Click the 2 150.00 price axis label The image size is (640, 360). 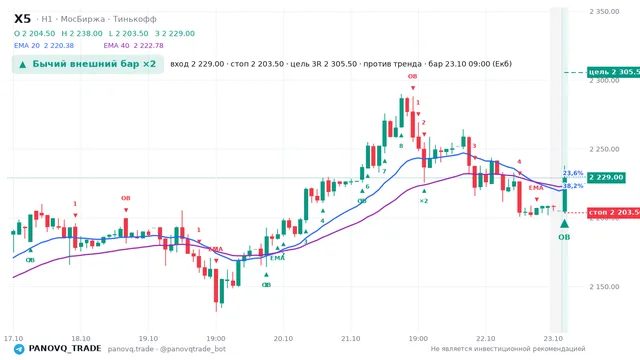pos(604,287)
